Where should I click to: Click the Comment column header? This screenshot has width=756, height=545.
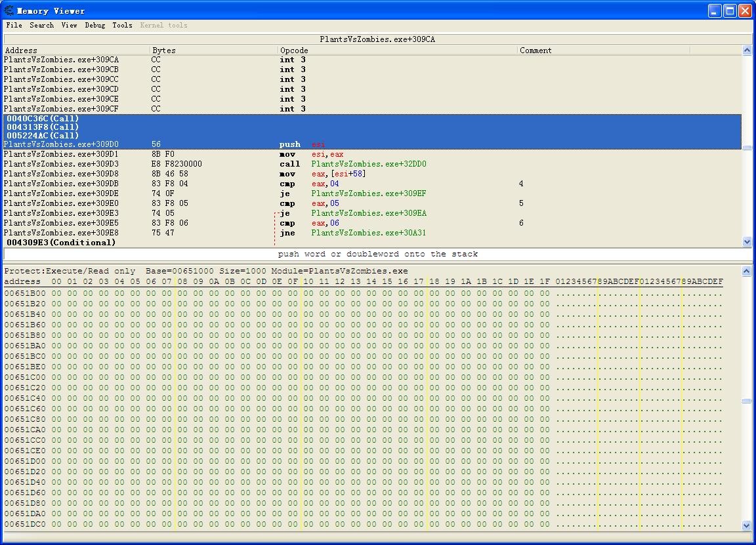click(604, 50)
